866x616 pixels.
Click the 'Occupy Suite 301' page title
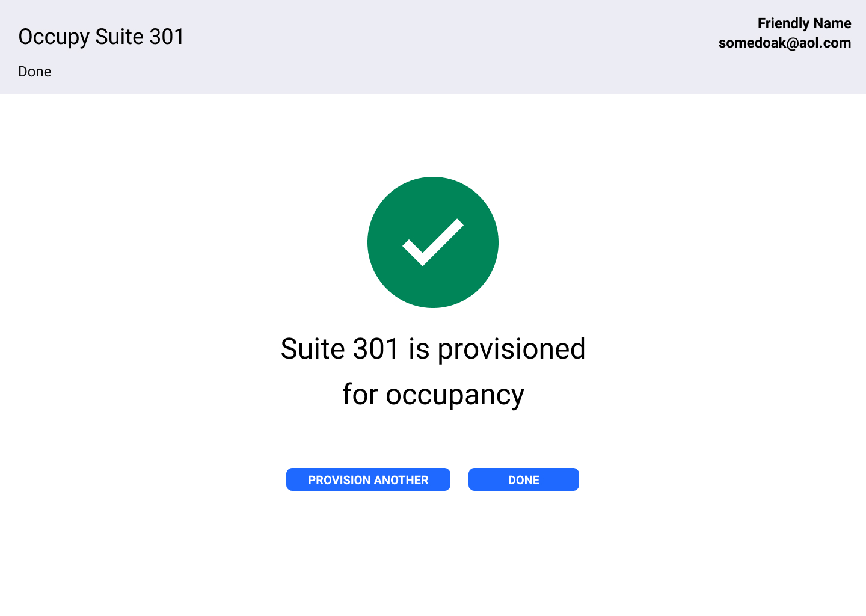click(x=101, y=37)
